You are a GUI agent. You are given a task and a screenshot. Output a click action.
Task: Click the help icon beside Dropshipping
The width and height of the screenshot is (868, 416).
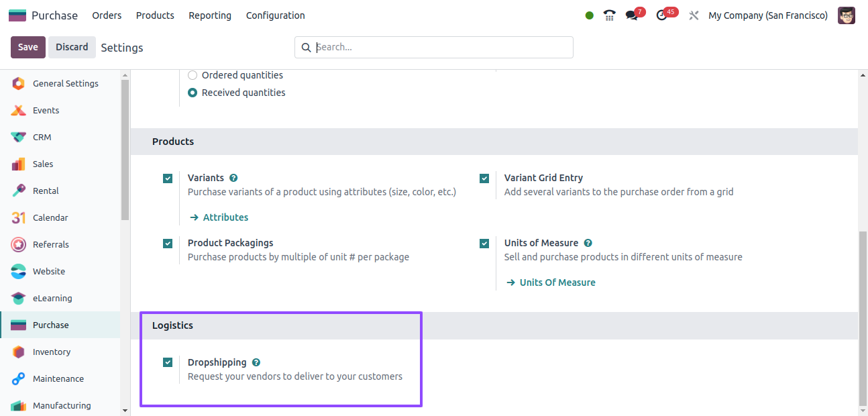pos(256,362)
